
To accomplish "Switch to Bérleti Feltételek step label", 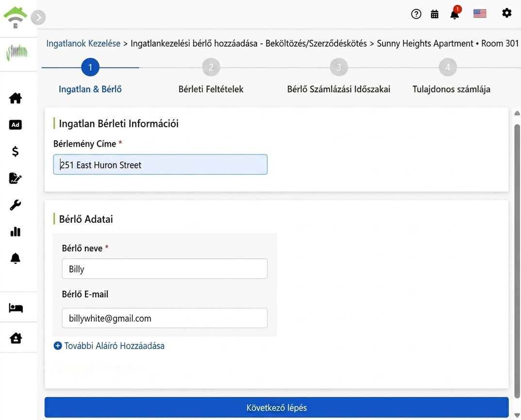I will pyautogui.click(x=211, y=89).
